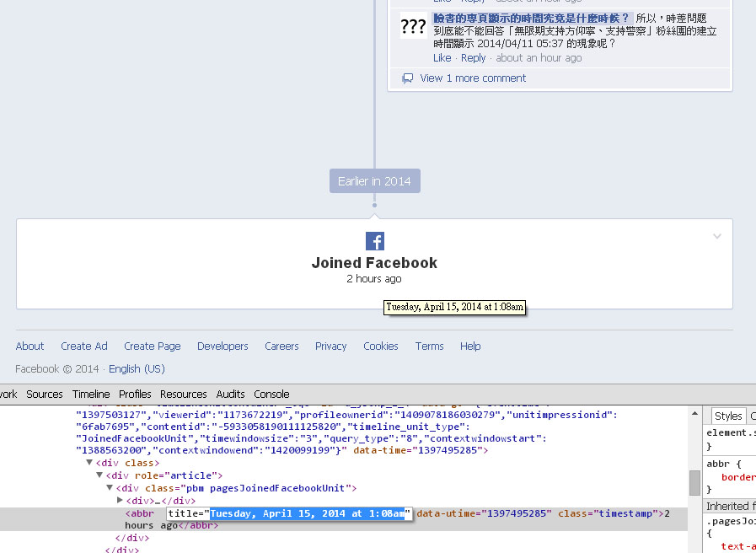Click the Elements panel vertical scrollbar thumb

(694, 482)
